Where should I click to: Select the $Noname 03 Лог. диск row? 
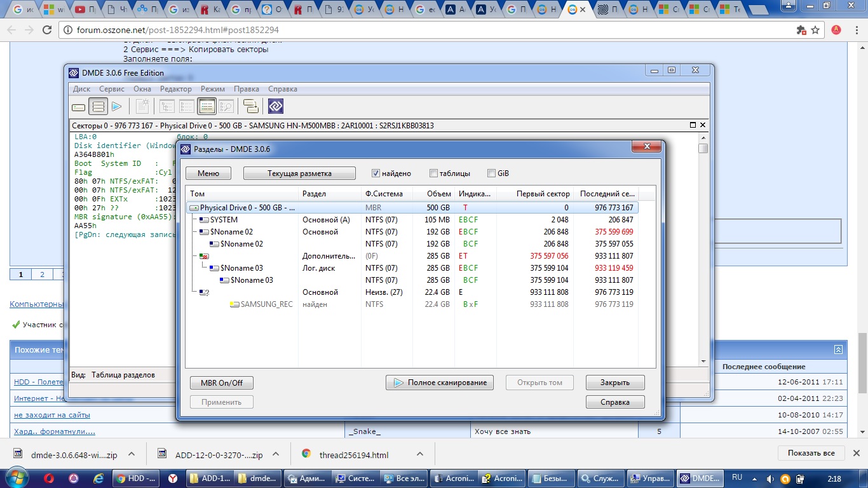click(x=412, y=268)
